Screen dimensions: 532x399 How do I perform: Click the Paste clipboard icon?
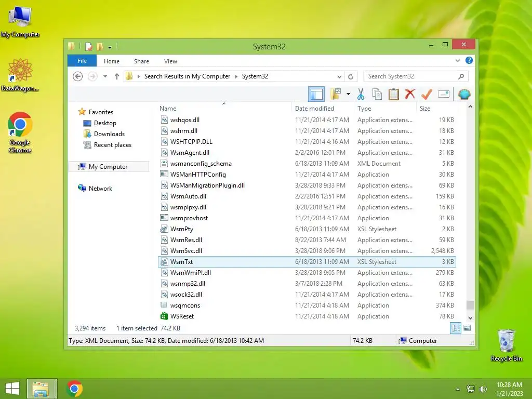[394, 95]
